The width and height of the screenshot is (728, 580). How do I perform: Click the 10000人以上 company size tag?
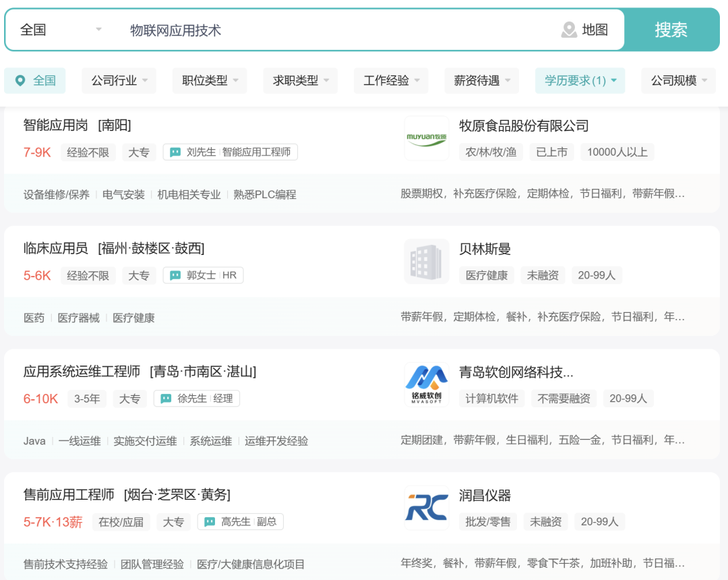coord(617,152)
